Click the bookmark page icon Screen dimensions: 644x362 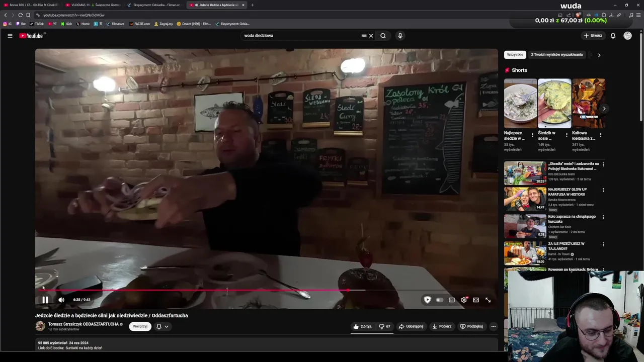28,15
